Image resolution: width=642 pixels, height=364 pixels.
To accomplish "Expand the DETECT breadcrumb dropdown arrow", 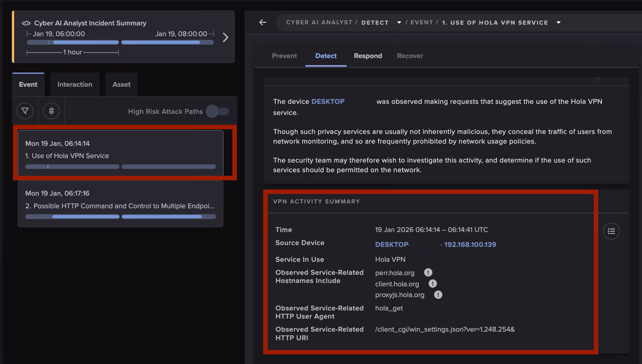I will 399,23.
